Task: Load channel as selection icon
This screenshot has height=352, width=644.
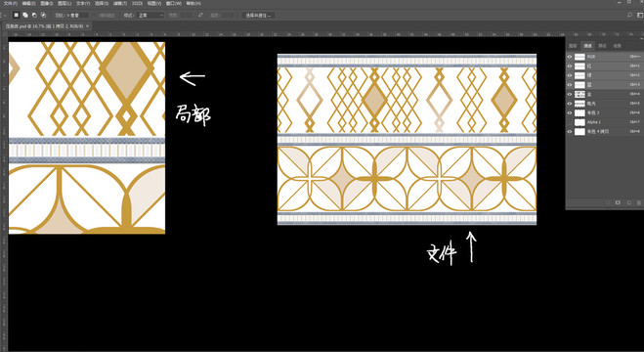Action: coord(608,202)
